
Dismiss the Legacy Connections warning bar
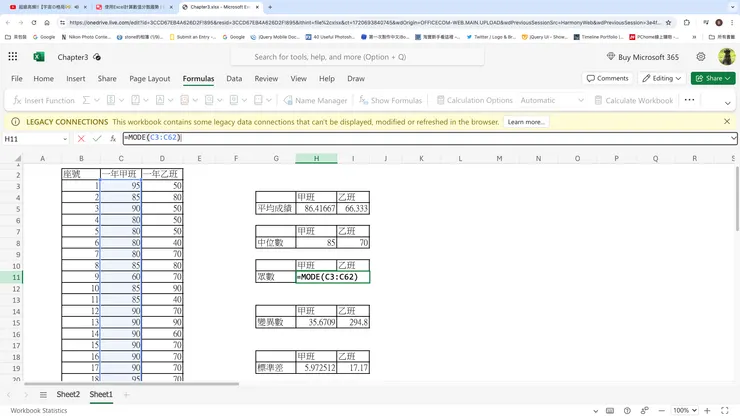727,121
